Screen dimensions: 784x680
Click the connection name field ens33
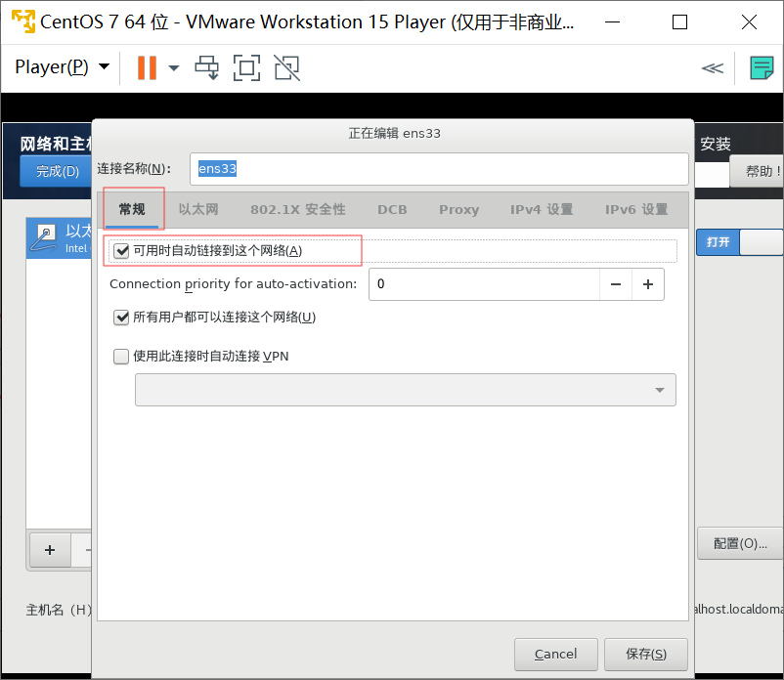[x=439, y=169]
